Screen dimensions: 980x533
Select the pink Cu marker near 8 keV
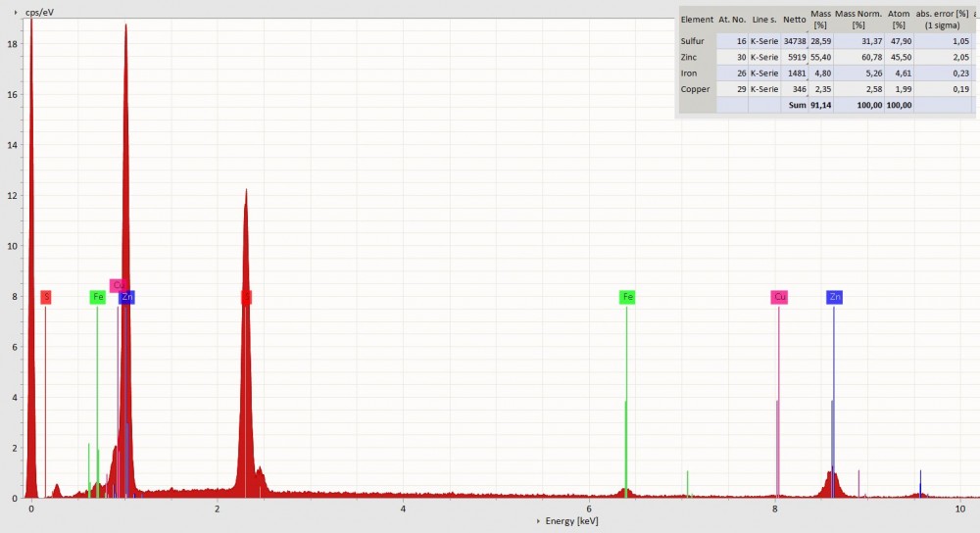tap(779, 297)
